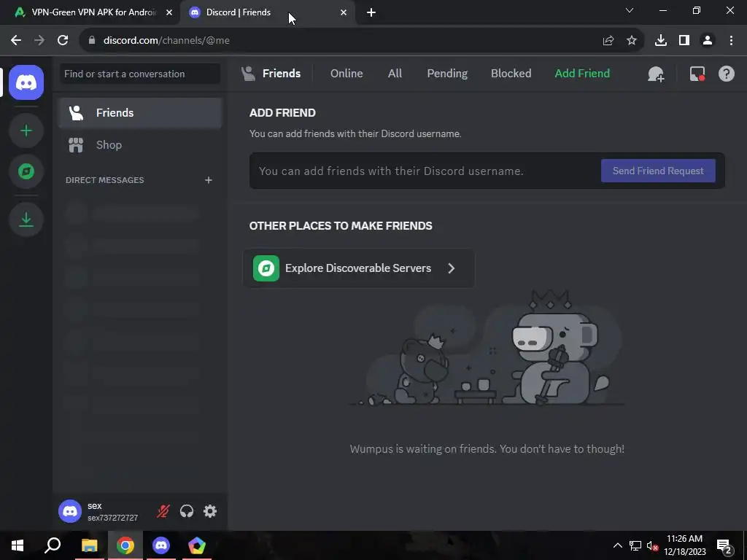
Task: Create DM with plus next to Direct Messages
Action: click(x=208, y=180)
